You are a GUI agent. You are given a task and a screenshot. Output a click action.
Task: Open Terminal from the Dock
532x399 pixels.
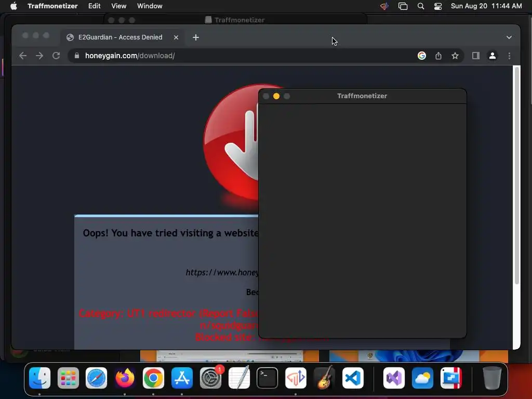pyautogui.click(x=268, y=378)
